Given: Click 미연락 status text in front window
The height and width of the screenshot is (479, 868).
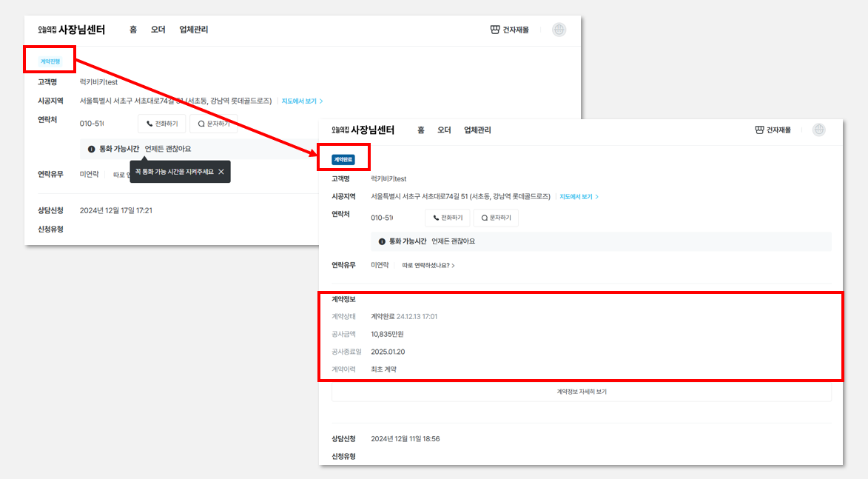Looking at the screenshot, I should [x=380, y=266].
